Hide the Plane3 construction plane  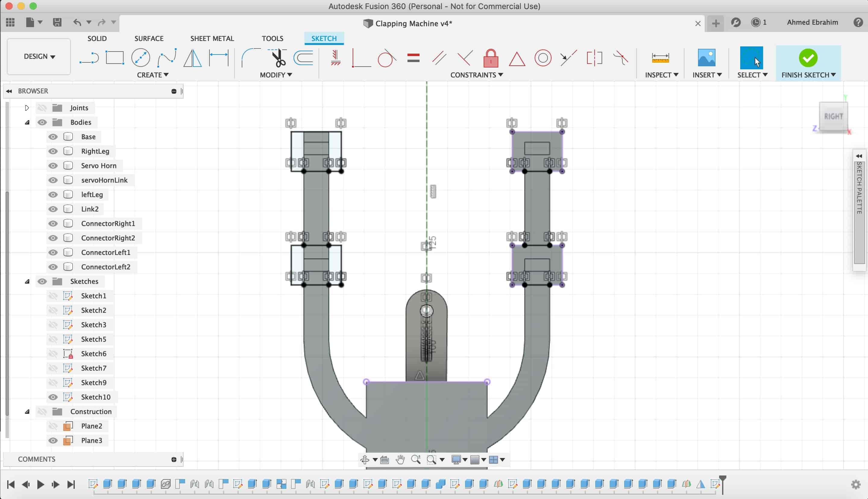53,441
